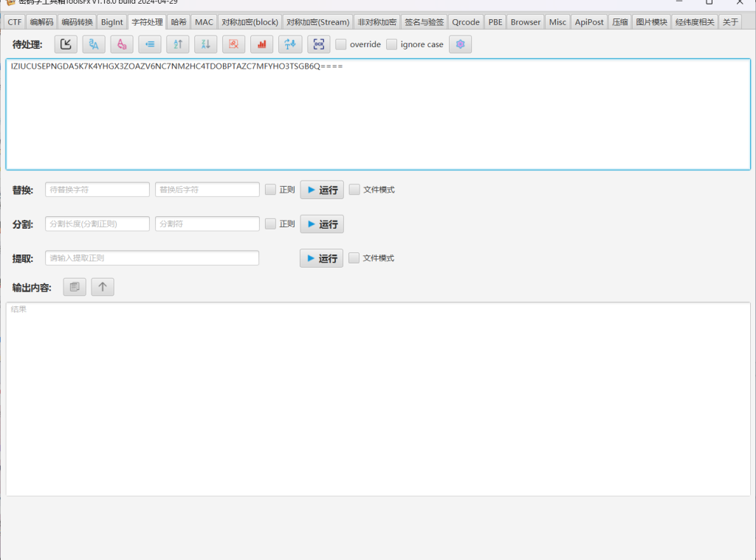This screenshot has height=560, width=756.
Task: Click the OCR scan icon
Action: [x=318, y=44]
